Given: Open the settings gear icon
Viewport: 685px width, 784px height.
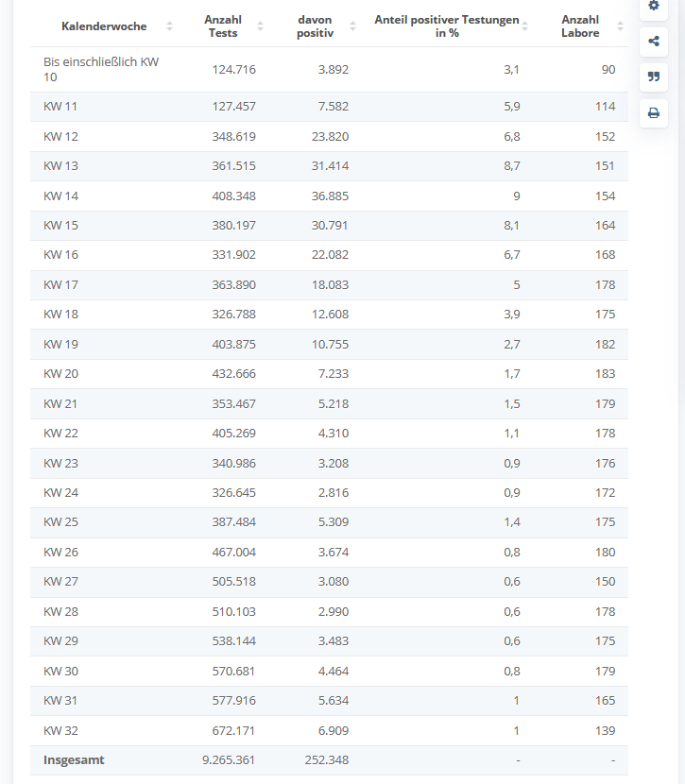Looking at the screenshot, I should click(x=653, y=7).
